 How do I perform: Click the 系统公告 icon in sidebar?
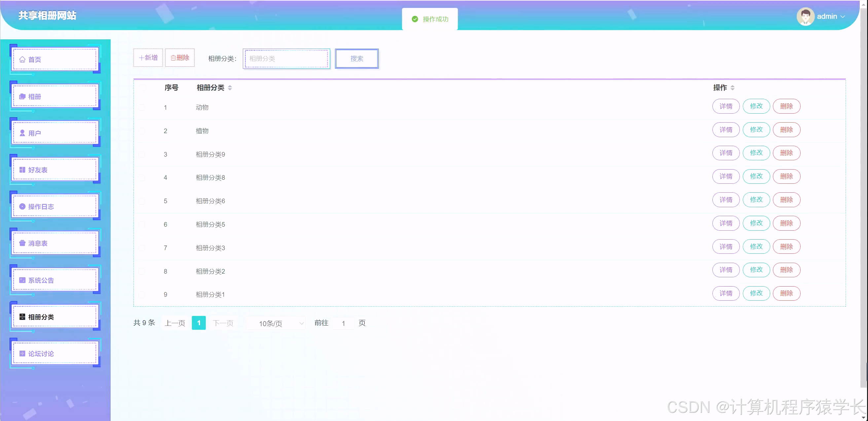[x=22, y=280]
